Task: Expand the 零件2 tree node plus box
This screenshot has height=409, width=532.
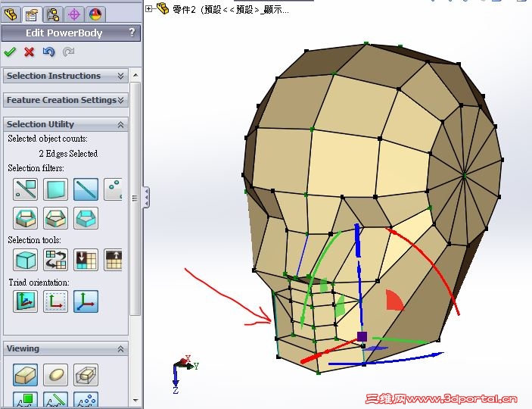Action: click(x=148, y=9)
